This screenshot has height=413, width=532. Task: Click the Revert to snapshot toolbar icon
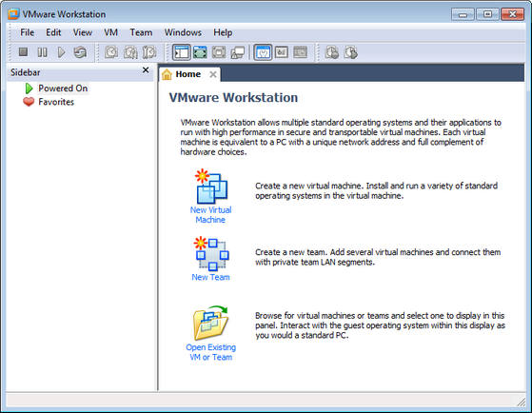(130, 52)
